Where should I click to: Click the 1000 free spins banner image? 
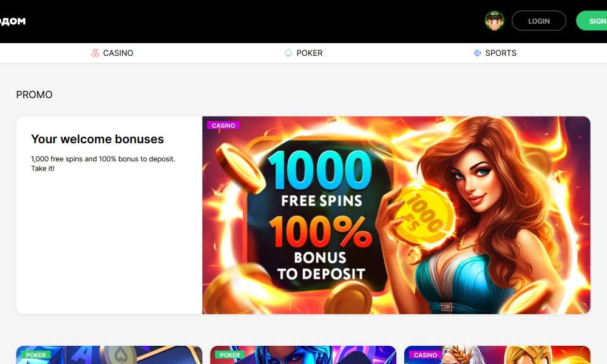(396, 215)
